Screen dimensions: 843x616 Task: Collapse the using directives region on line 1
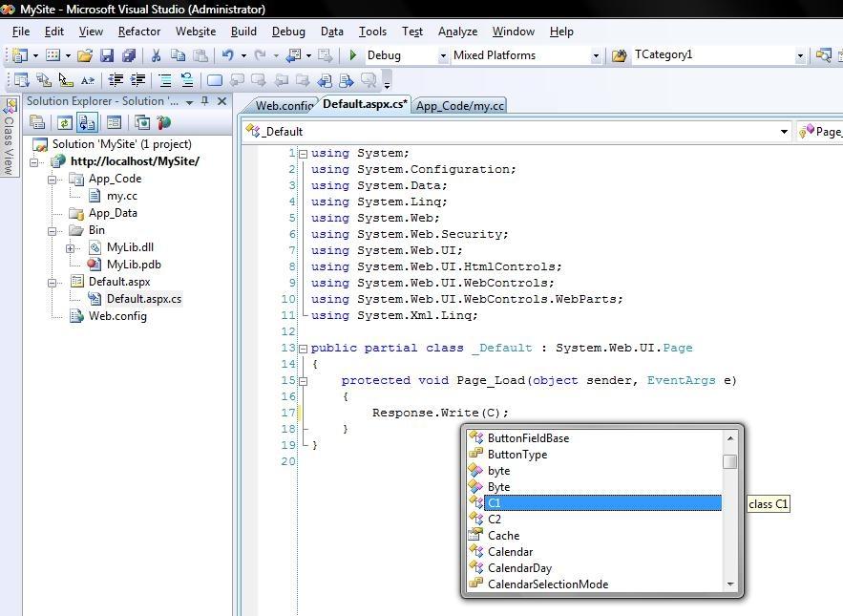tap(303, 154)
